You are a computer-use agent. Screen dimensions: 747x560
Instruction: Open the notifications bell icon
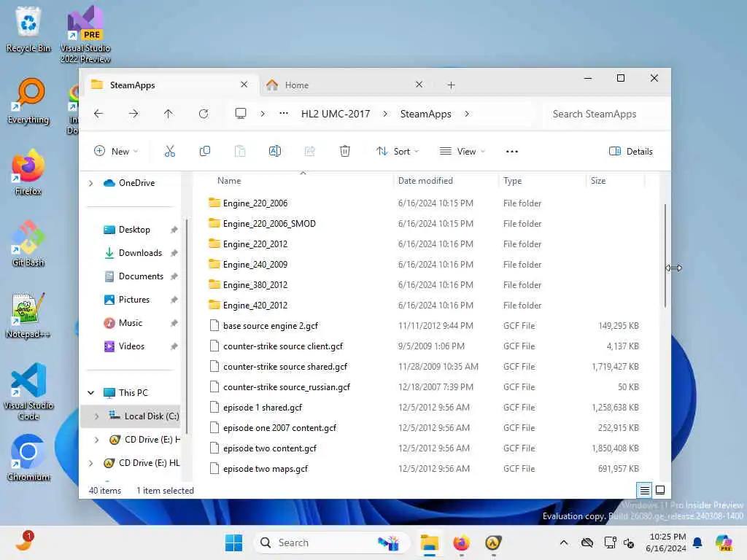697,542
